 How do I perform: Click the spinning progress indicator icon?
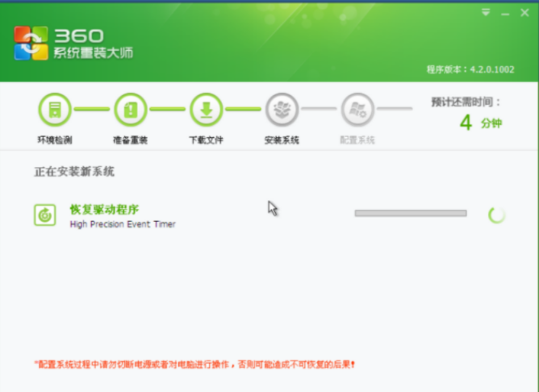click(x=497, y=215)
